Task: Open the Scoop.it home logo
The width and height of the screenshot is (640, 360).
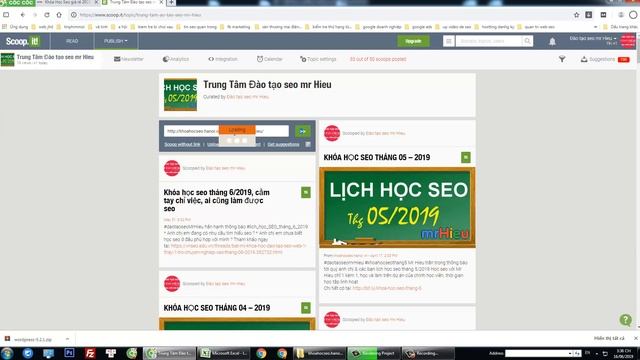Action: [22, 41]
